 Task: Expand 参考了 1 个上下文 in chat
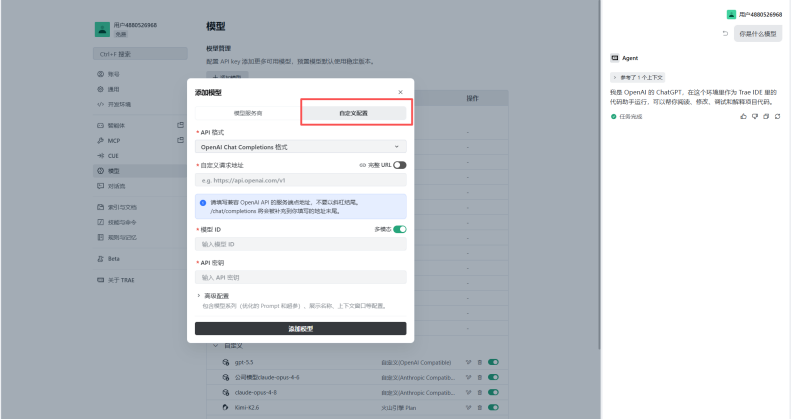click(638, 78)
